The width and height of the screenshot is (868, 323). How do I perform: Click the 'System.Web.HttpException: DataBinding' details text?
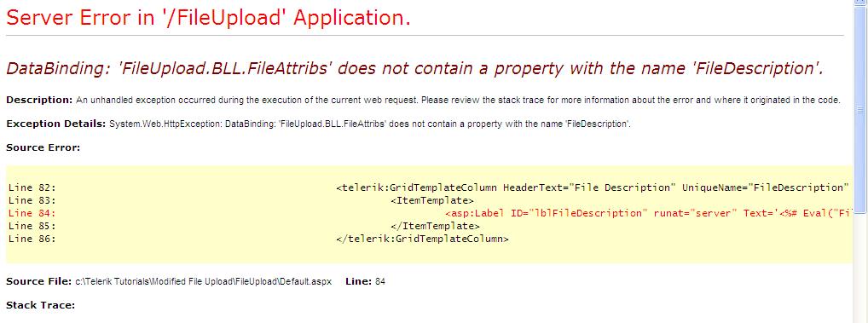370,124
